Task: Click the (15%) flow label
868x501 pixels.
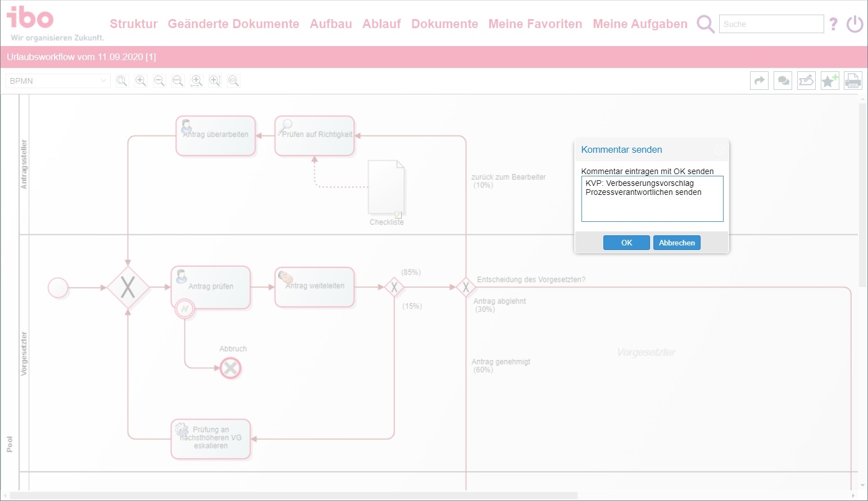Action: 412,306
